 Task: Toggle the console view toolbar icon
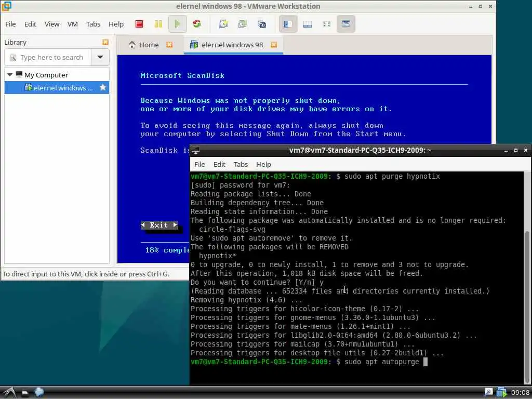click(345, 24)
